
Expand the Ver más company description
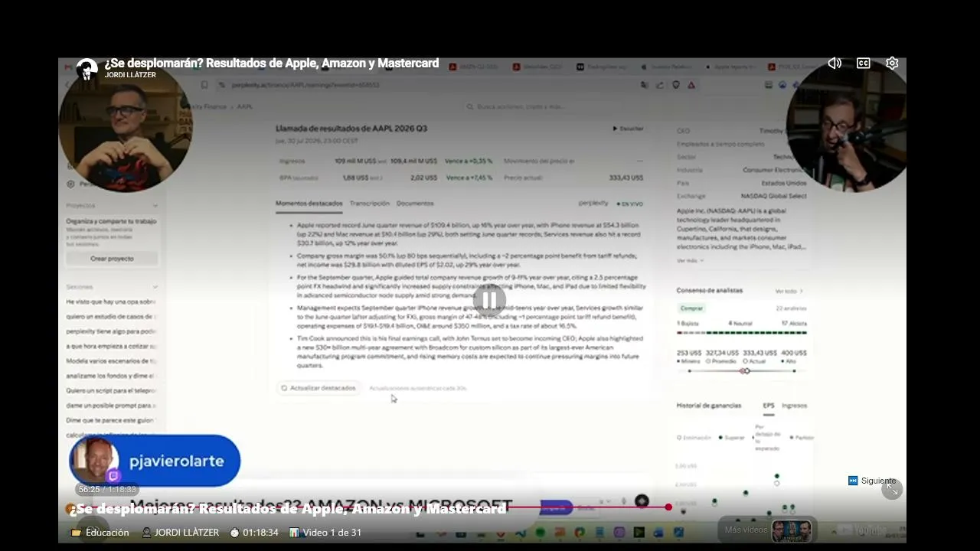[689, 261]
